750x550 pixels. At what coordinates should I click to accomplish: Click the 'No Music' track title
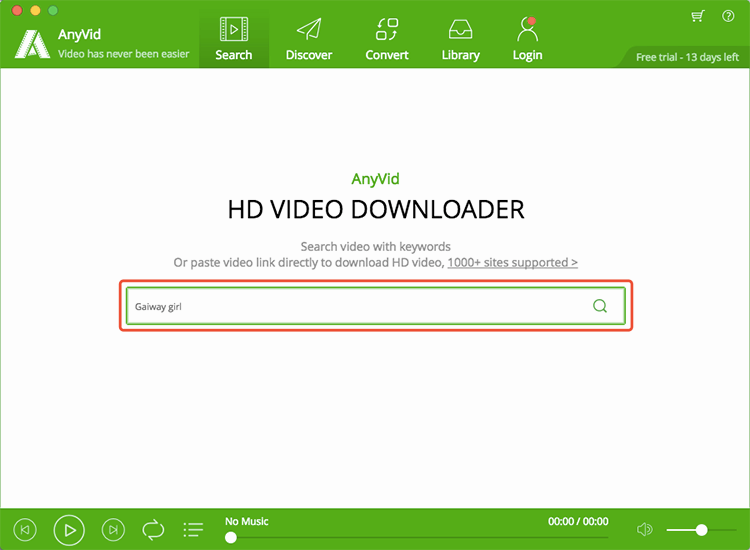tap(246, 521)
